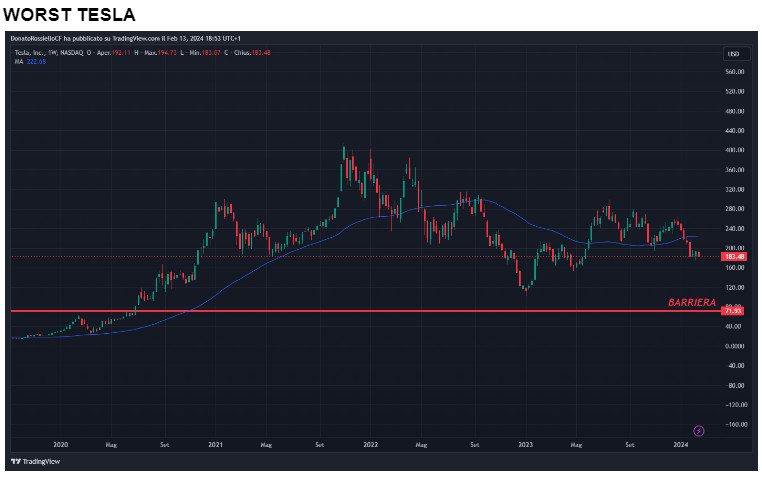
Task: Click the 0.0000 price axis label
Action: point(734,346)
